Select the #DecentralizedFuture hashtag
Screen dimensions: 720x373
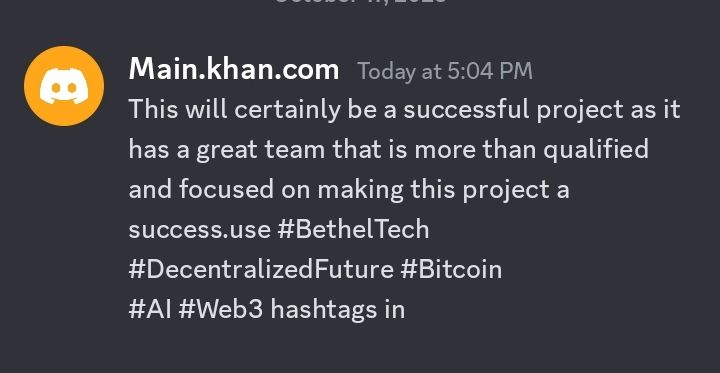click(261, 269)
